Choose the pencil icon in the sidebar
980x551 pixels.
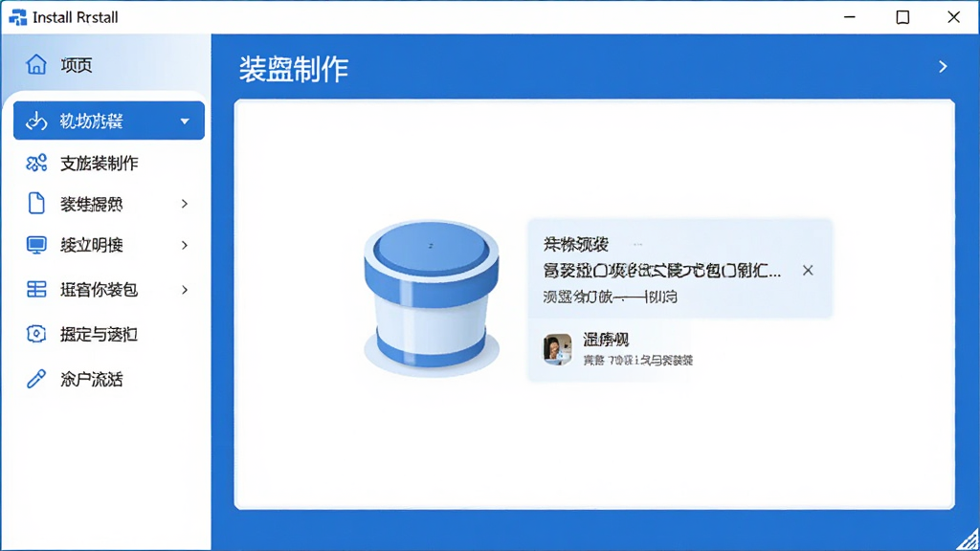coord(36,379)
